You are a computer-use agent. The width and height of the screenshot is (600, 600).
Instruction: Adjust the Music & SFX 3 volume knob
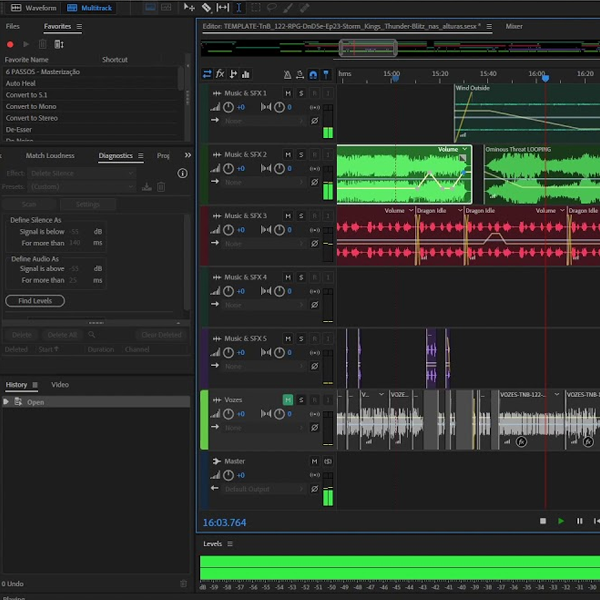tap(228, 230)
